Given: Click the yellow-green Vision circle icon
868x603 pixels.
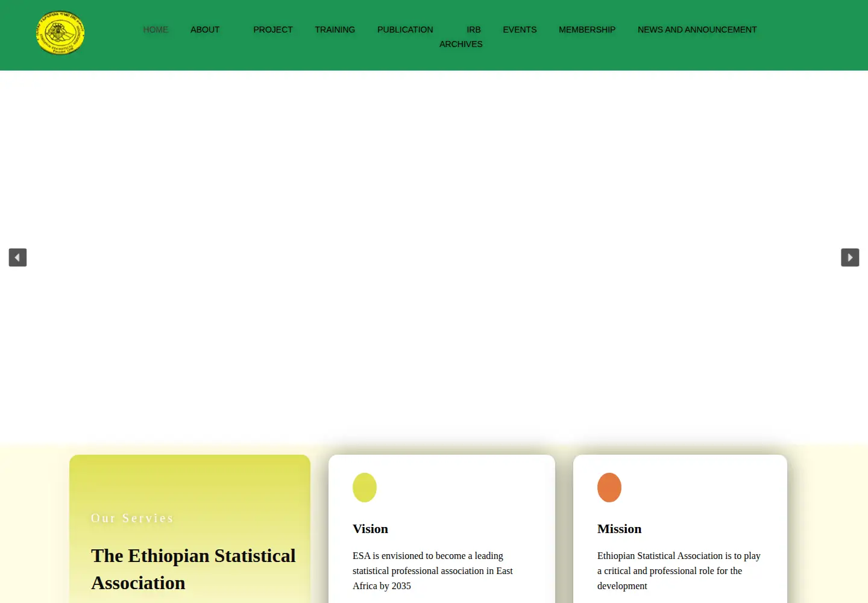Looking at the screenshot, I should pyautogui.click(x=365, y=487).
